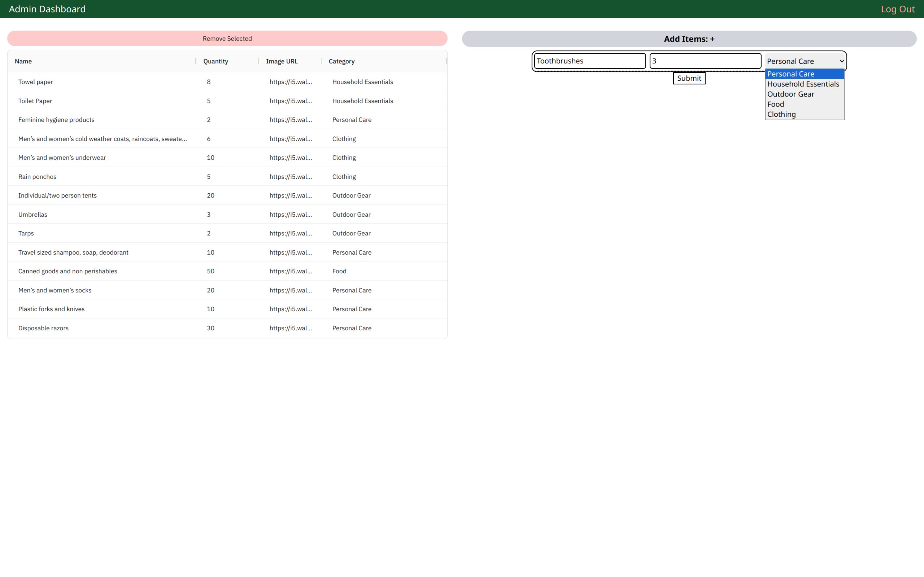
Task: Focus the quantity field containing 3
Action: [x=705, y=61]
